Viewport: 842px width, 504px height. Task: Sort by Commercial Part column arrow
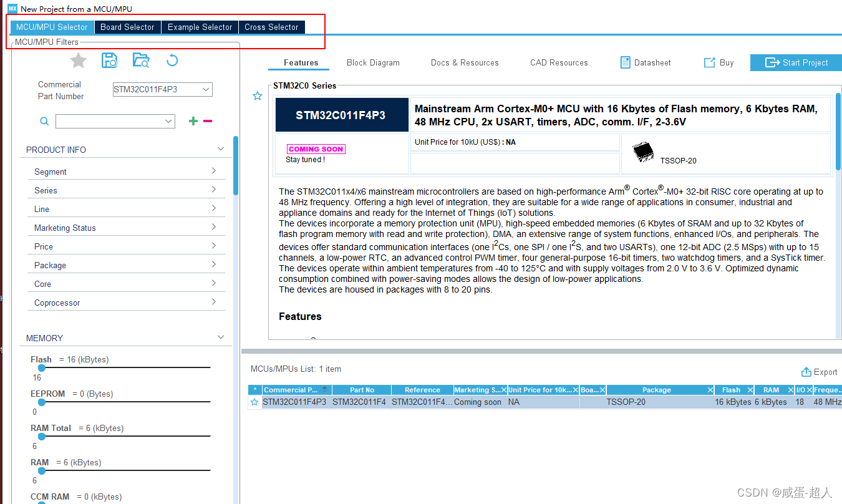pos(324,389)
